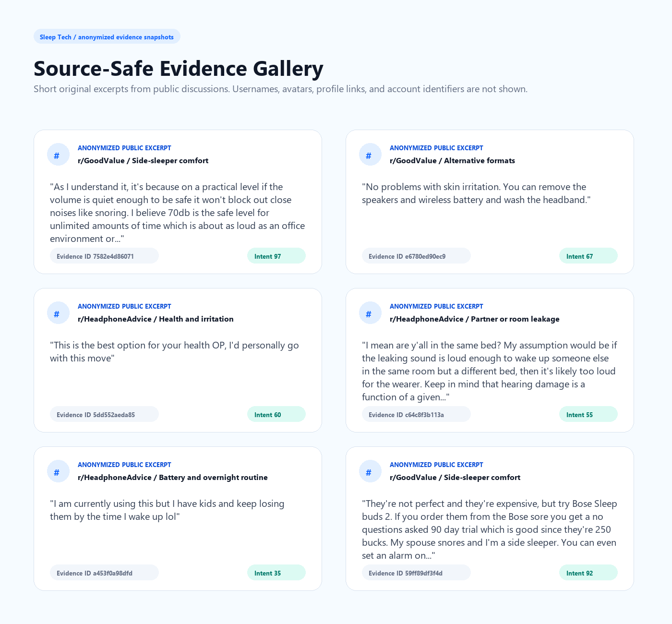
Task: Click the hash icon on the 7582e4d86071 card
Action: (59, 155)
